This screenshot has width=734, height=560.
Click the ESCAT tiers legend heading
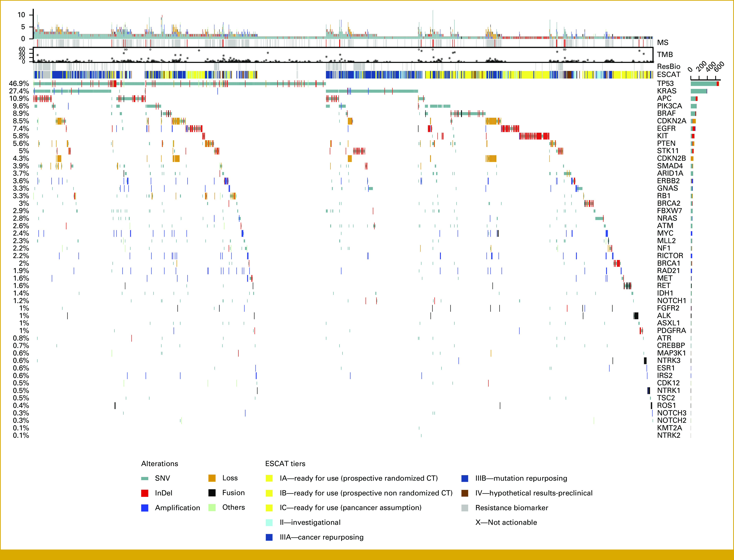click(285, 464)
